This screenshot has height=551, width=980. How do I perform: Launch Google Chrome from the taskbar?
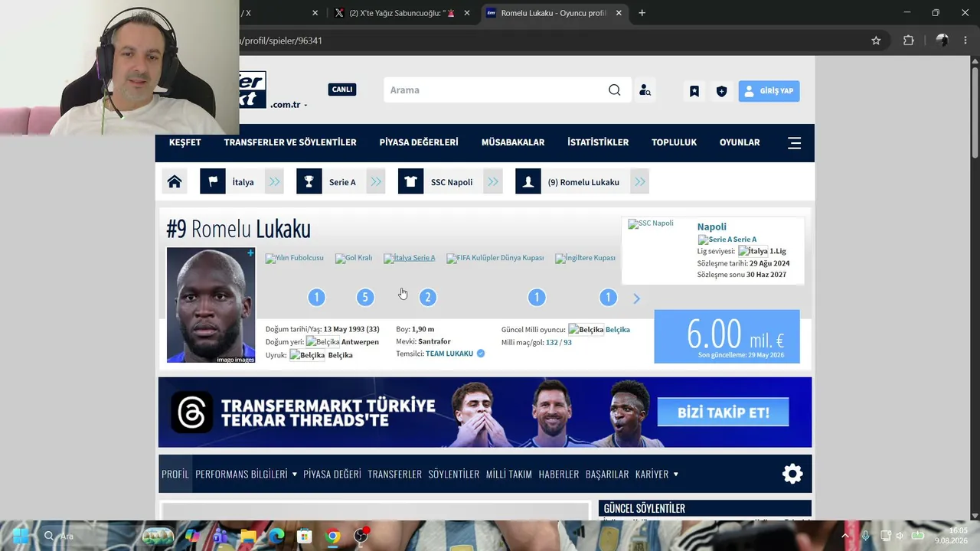tap(333, 536)
